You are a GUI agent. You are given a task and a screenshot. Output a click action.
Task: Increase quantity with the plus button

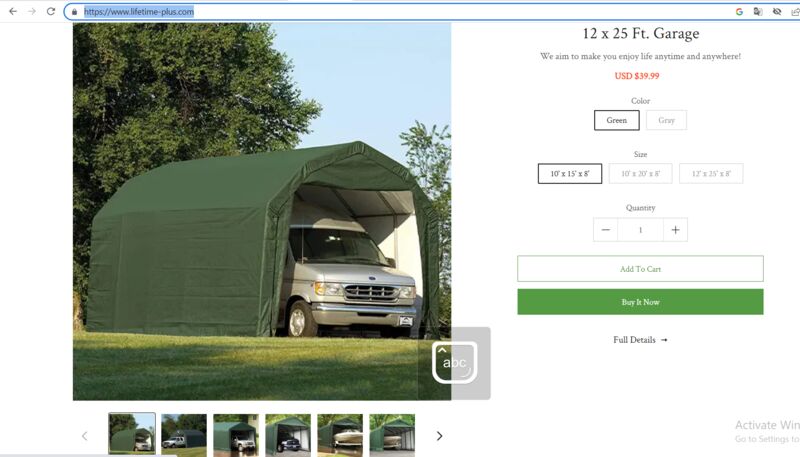tap(676, 230)
